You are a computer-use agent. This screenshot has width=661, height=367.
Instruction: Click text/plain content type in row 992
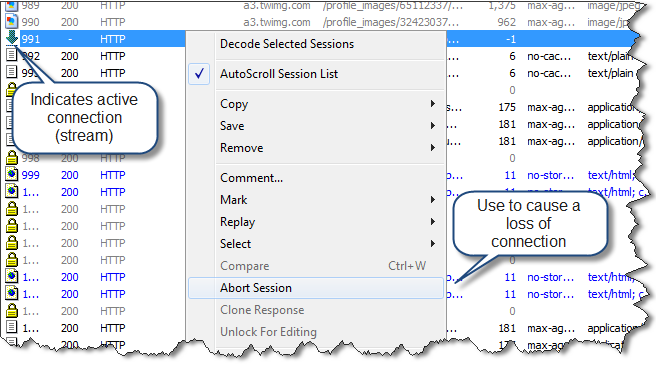click(610, 56)
